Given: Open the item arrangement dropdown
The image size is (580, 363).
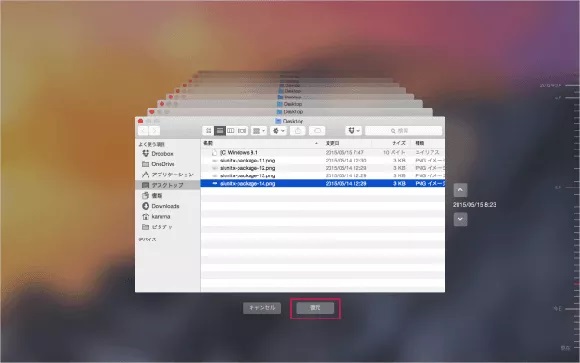Looking at the screenshot, I should tap(259, 131).
